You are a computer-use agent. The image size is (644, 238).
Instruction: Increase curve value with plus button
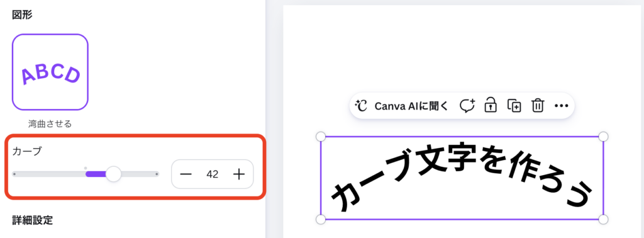pyautogui.click(x=238, y=174)
